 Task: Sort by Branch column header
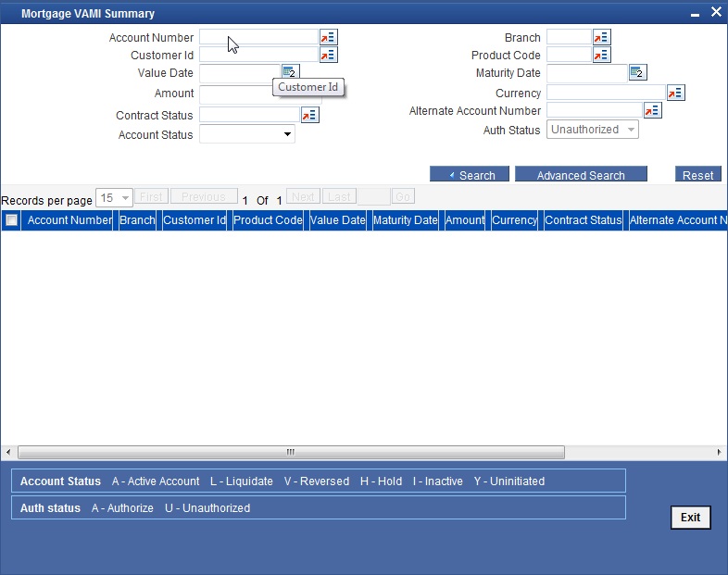(137, 220)
